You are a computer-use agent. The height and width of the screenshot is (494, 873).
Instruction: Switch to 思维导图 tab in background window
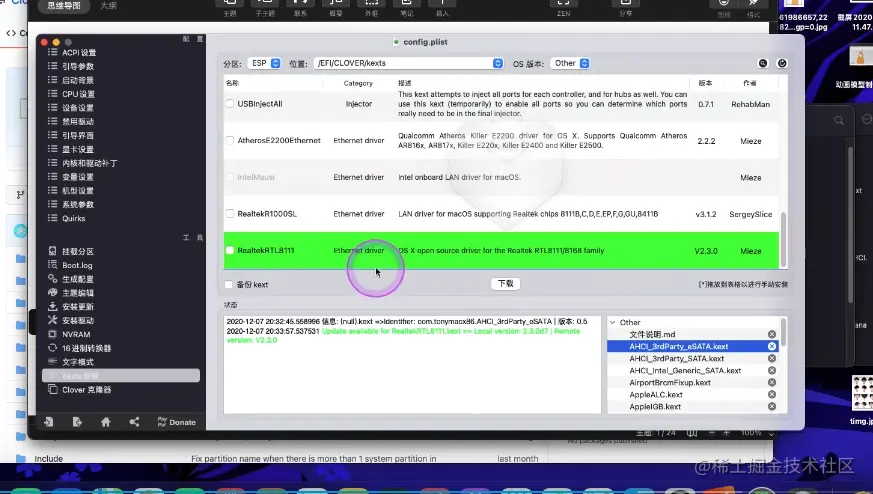click(x=63, y=6)
